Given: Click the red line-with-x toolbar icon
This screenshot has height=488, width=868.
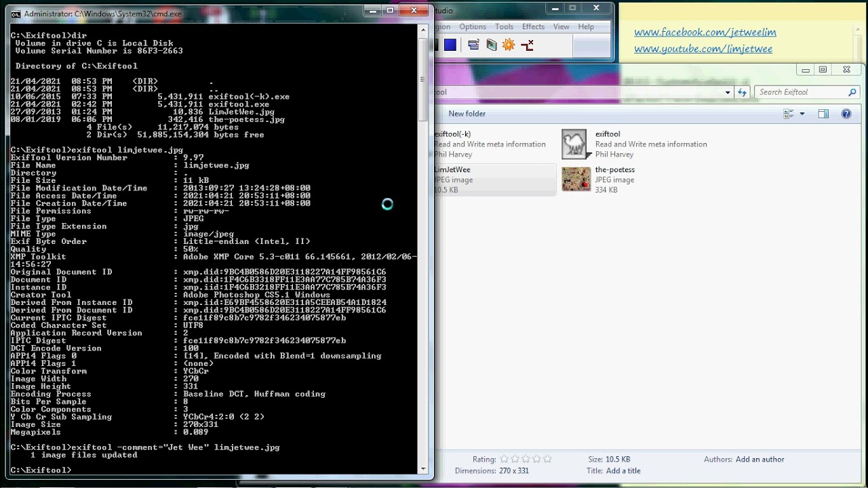Looking at the screenshot, I should click(528, 45).
